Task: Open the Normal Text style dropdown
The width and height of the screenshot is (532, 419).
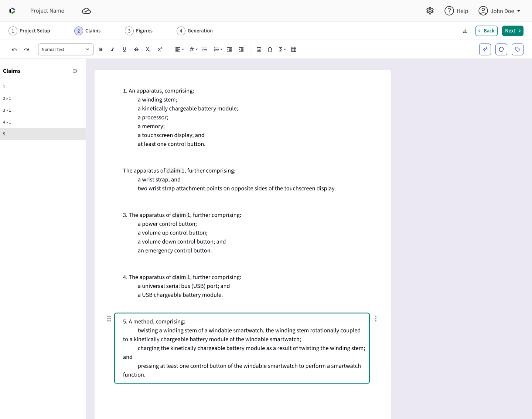Action: pos(66,50)
